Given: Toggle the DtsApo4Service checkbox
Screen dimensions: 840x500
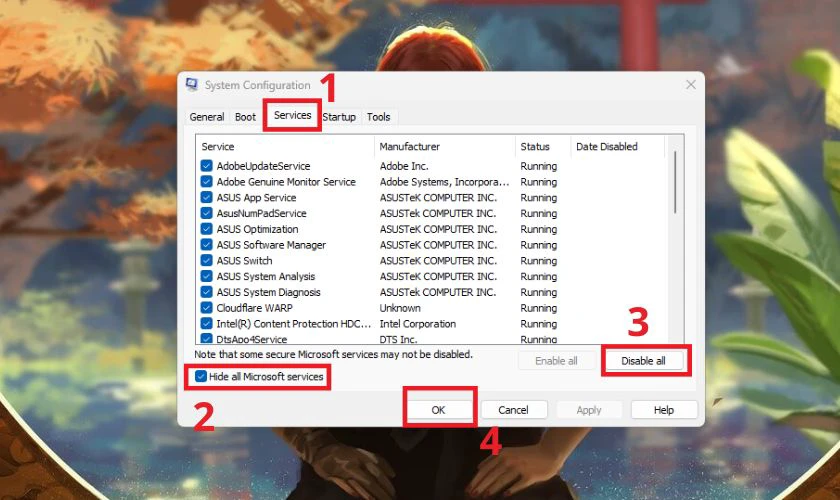Looking at the screenshot, I should [206, 339].
